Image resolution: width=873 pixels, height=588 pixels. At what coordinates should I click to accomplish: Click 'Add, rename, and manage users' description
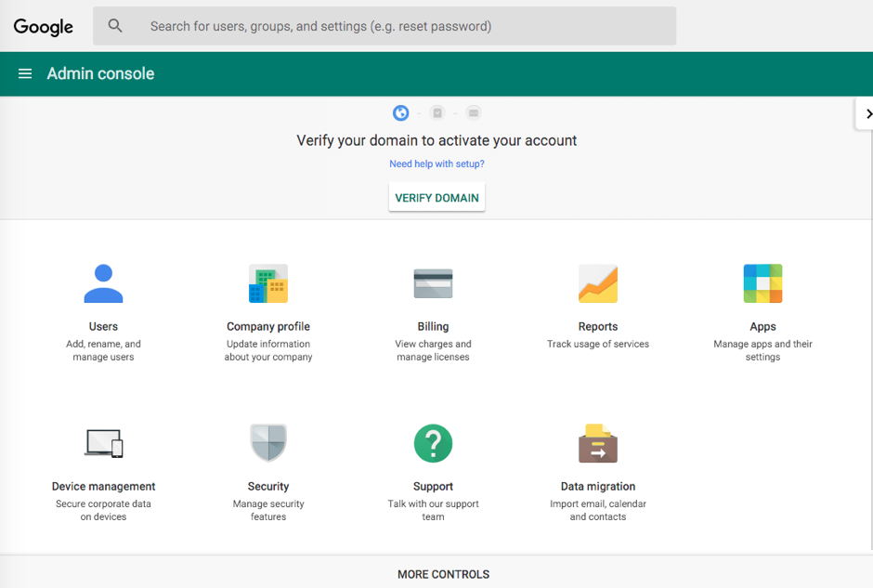[x=104, y=350]
